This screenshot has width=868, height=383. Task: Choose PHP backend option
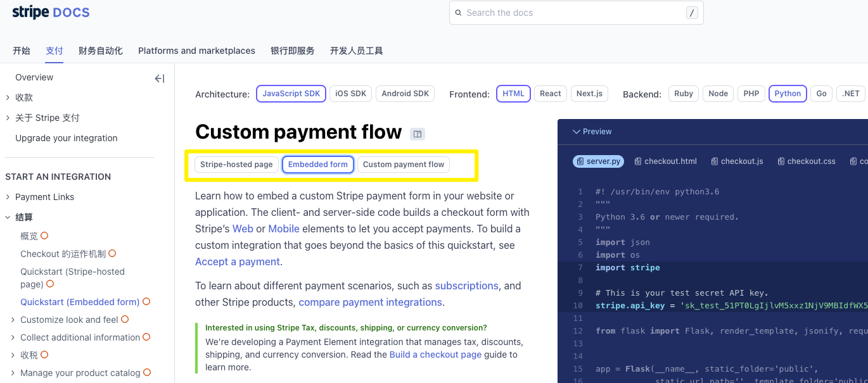pos(751,94)
